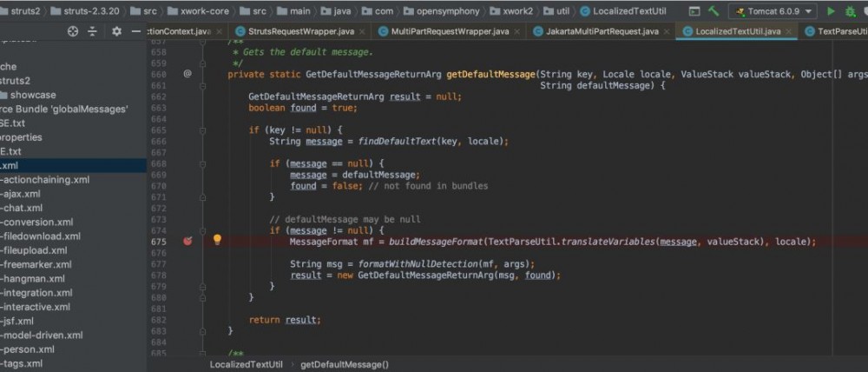Viewport: 868px width, 372px height.
Task: Click the fold end marker on line 679
Action: 202,286
